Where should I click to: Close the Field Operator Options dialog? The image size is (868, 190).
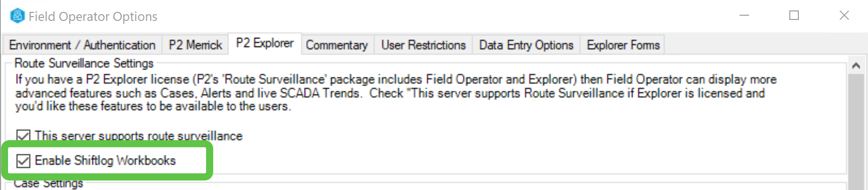tap(844, 16)
